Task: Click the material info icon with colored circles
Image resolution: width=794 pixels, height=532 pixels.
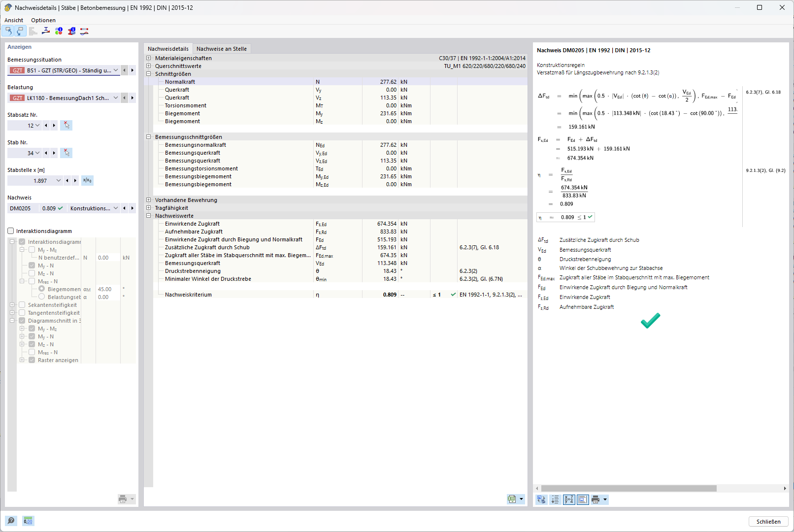Action: coord(59,31)
